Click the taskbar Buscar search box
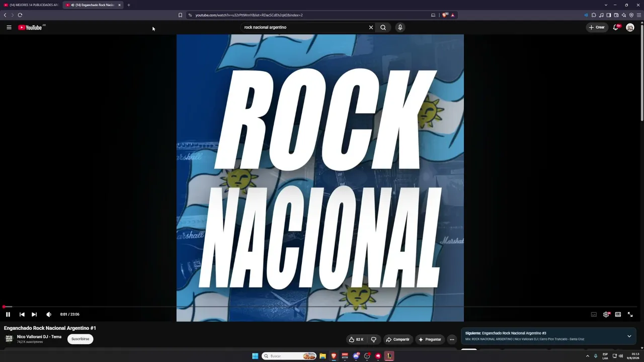 pyautogui.click(x=289, y=356)
